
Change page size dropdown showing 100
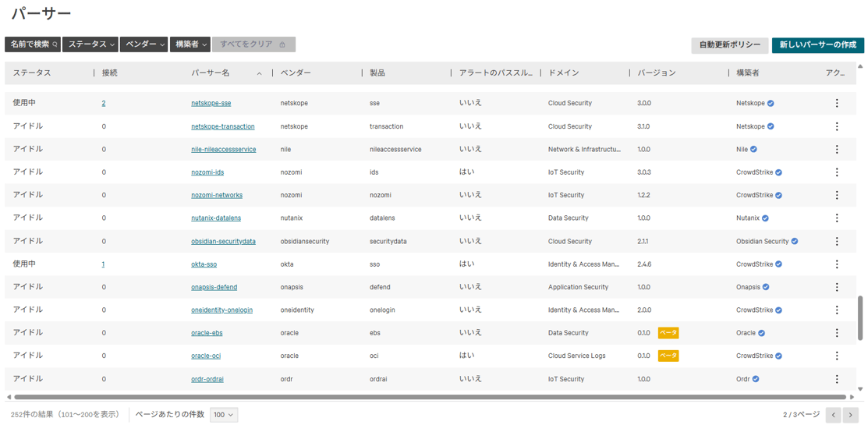click(x=224, y=415)
